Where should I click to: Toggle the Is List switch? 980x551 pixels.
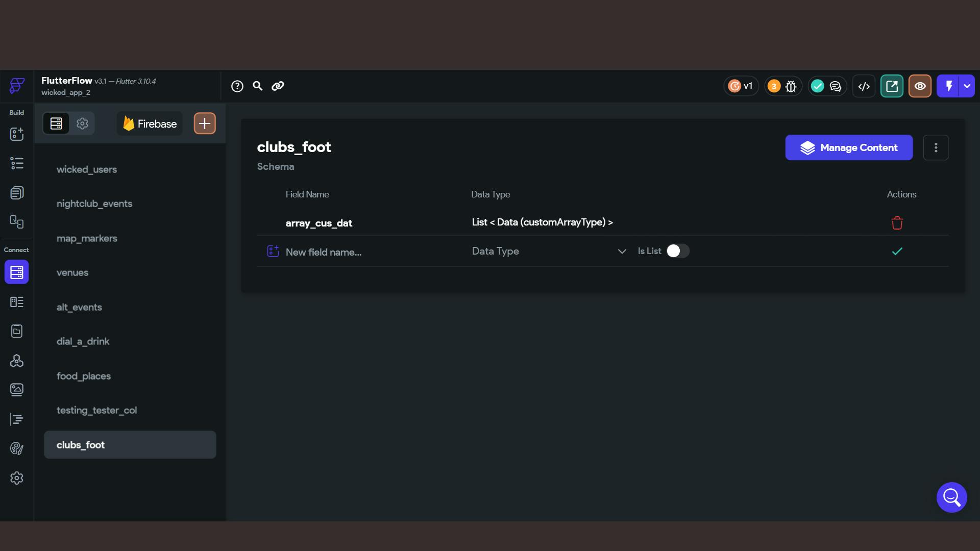pyautogui.click(x=677, y=251)
